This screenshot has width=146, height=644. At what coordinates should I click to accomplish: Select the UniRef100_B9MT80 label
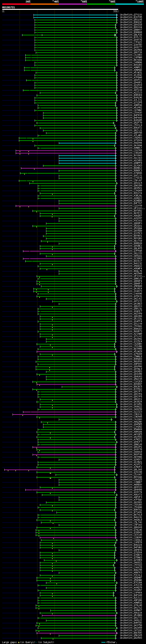pyautogui.click(x=131, y=623)
